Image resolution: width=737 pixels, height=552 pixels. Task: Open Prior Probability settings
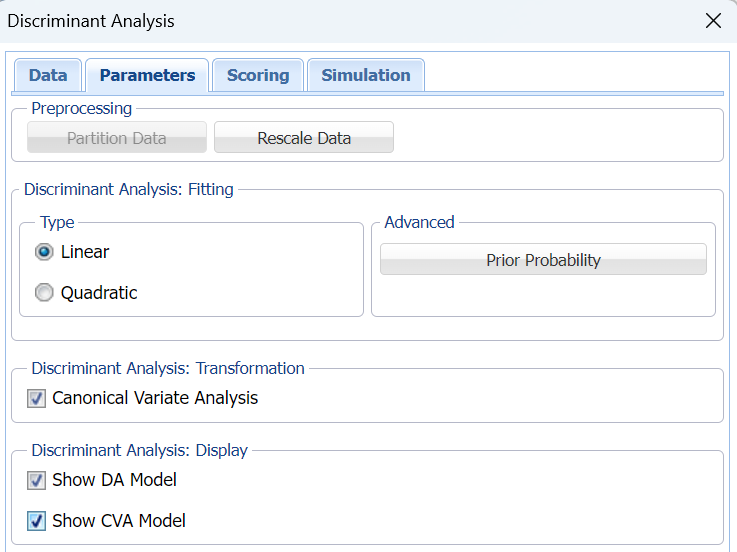click(x=543, y=260)
